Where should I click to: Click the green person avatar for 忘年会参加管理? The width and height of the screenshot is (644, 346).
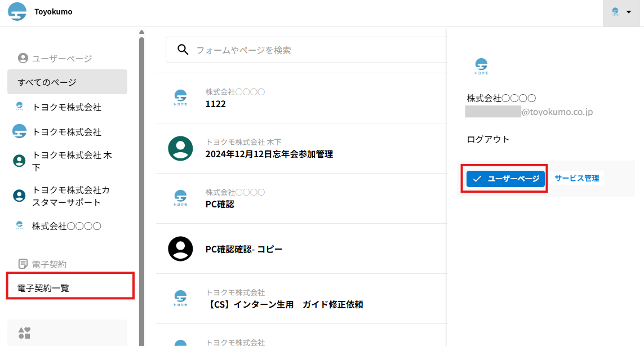click(180, 148)
